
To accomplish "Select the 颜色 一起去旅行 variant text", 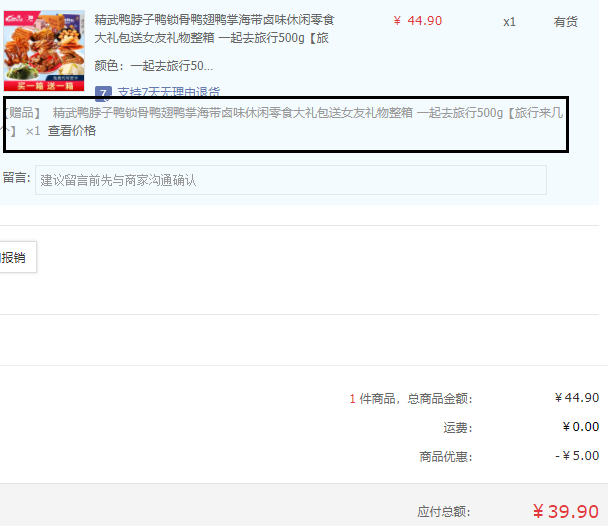I will 154,66.
